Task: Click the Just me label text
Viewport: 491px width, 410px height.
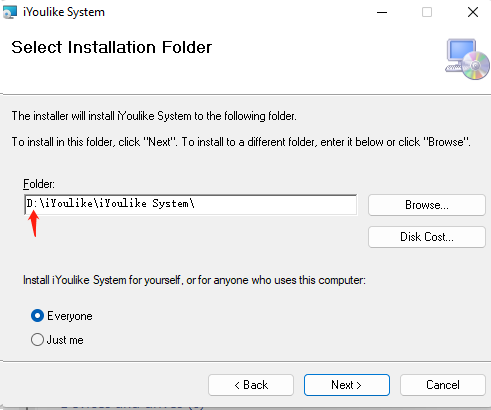Action: pos(65,340)
